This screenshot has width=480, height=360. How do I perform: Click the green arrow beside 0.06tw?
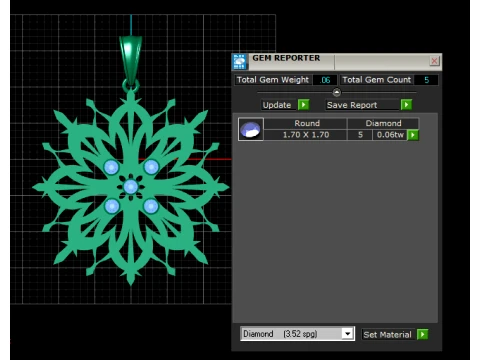point(413,135)
